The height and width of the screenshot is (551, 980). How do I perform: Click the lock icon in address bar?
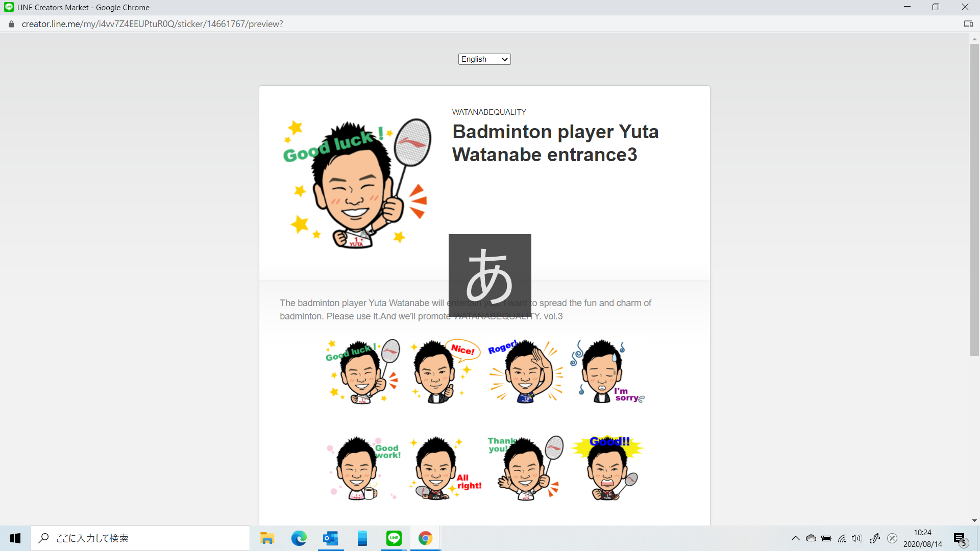(11, 24)
